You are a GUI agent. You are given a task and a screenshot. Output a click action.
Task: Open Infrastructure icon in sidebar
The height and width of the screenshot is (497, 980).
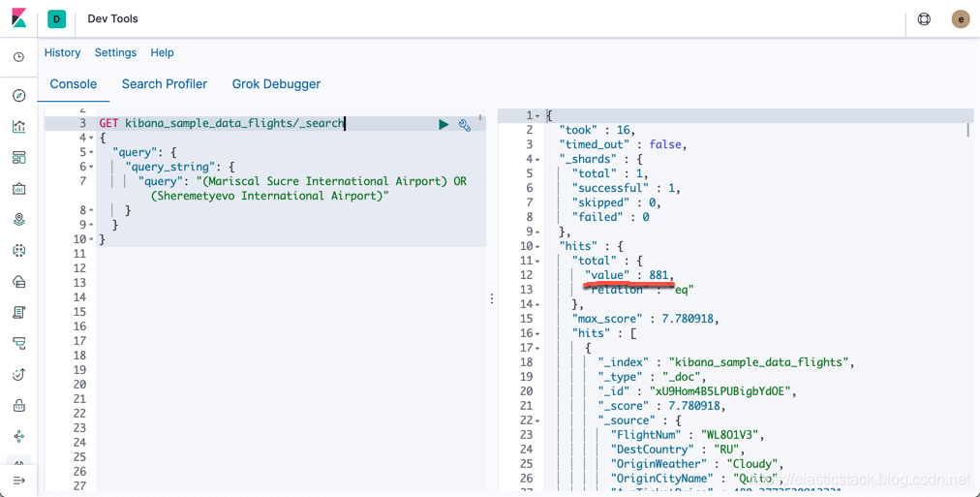coord(18,282)
